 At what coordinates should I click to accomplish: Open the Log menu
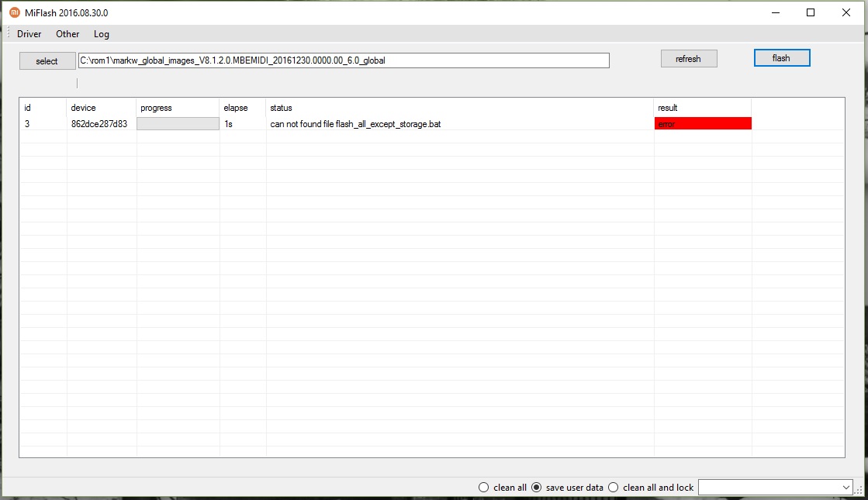102,34
